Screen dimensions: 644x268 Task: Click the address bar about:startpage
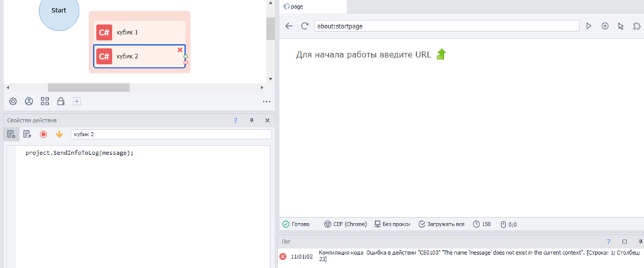point(447,26)
